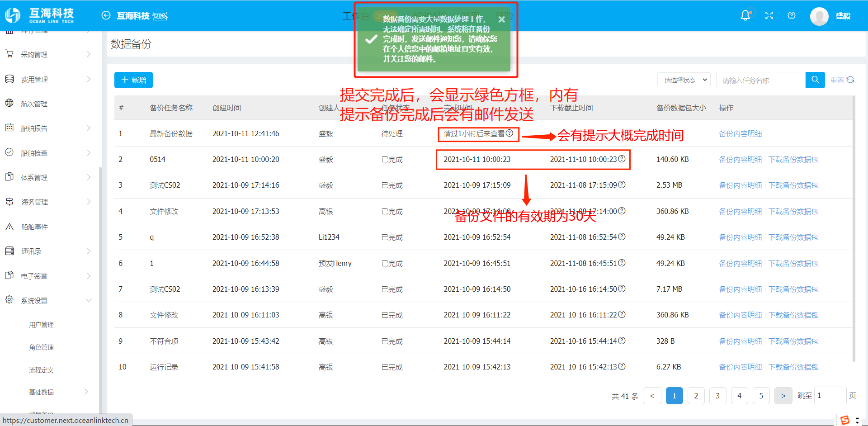Open the 请选择状态 status dropdown
Viewport: 868px width, 426px height.
click(684, 80)
